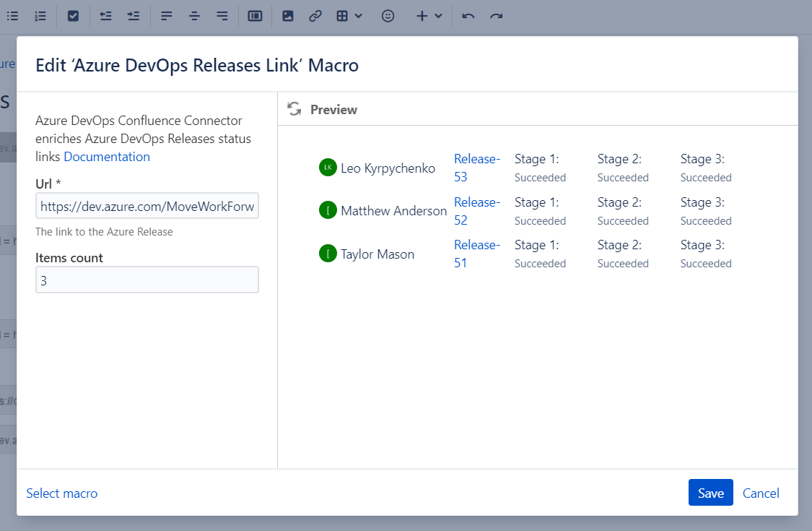Open Release-53 from the preview

click(x=476, y=167)
